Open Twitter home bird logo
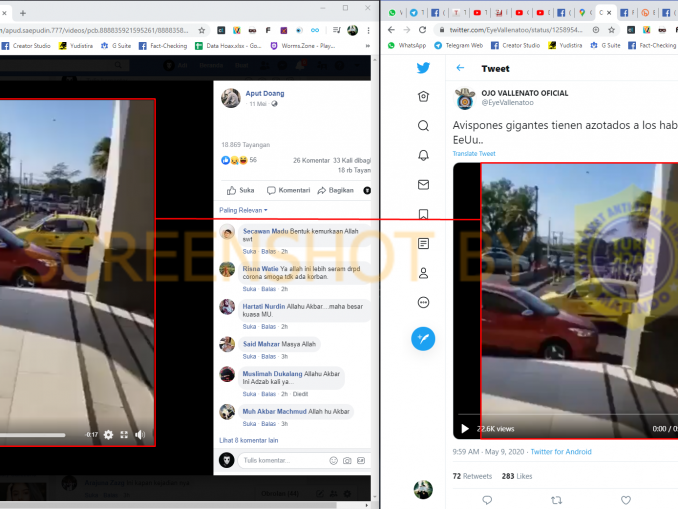 click(x=423, y=68)
